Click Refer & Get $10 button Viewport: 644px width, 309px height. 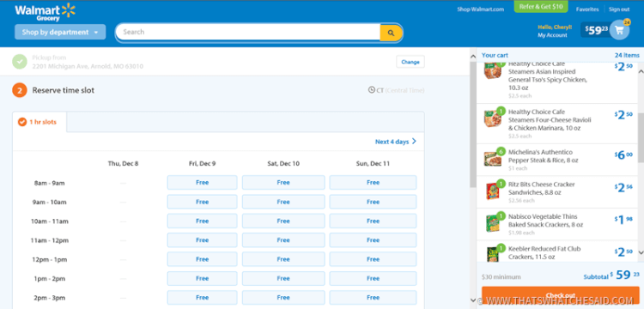[541, 7]
